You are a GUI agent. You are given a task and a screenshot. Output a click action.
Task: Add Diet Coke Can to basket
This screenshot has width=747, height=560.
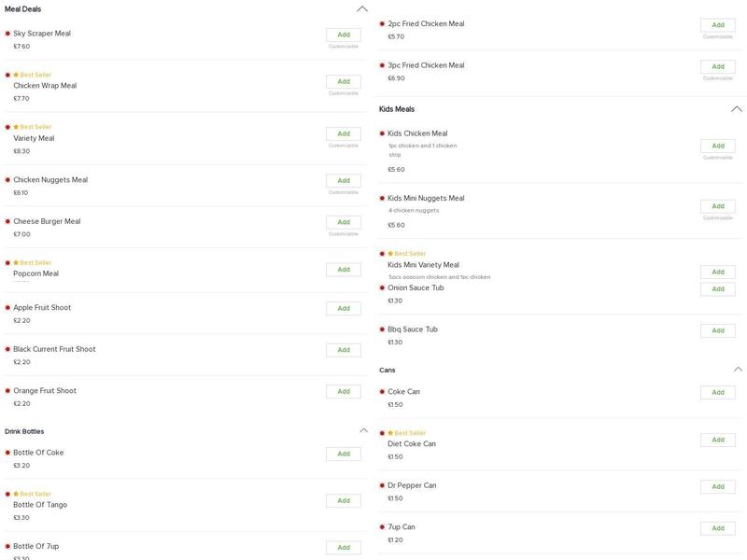click(718, 440)
